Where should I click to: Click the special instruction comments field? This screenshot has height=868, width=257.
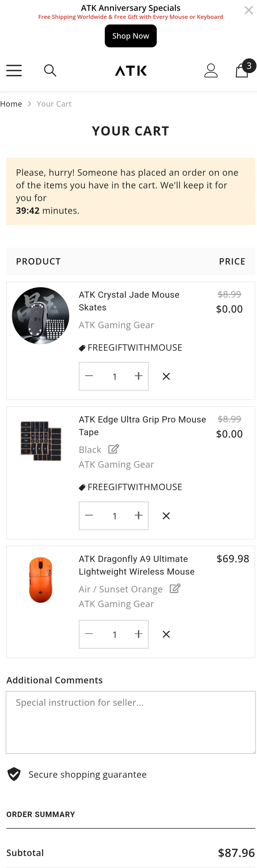tap(131, 722)
